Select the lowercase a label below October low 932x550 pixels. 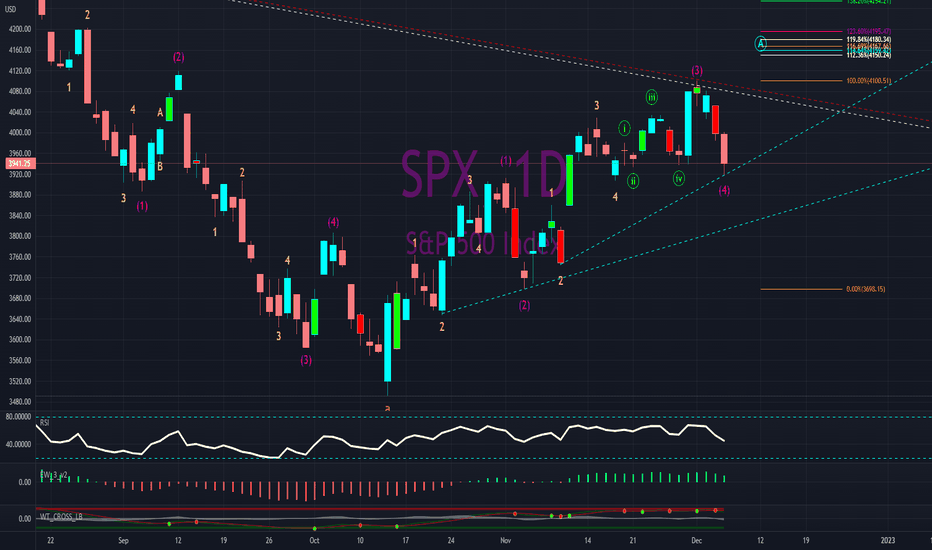pos(388,408)
